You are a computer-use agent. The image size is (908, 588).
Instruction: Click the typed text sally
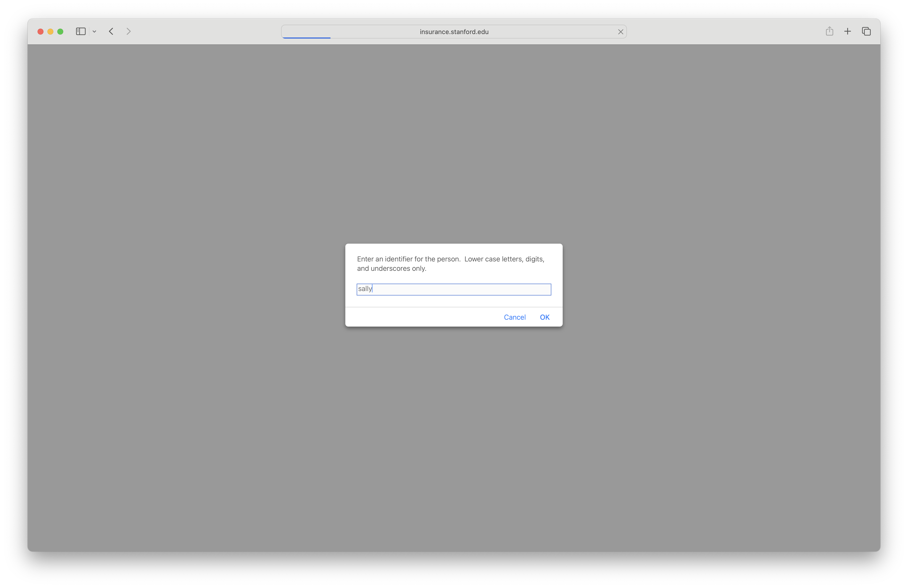pos(364,289)
